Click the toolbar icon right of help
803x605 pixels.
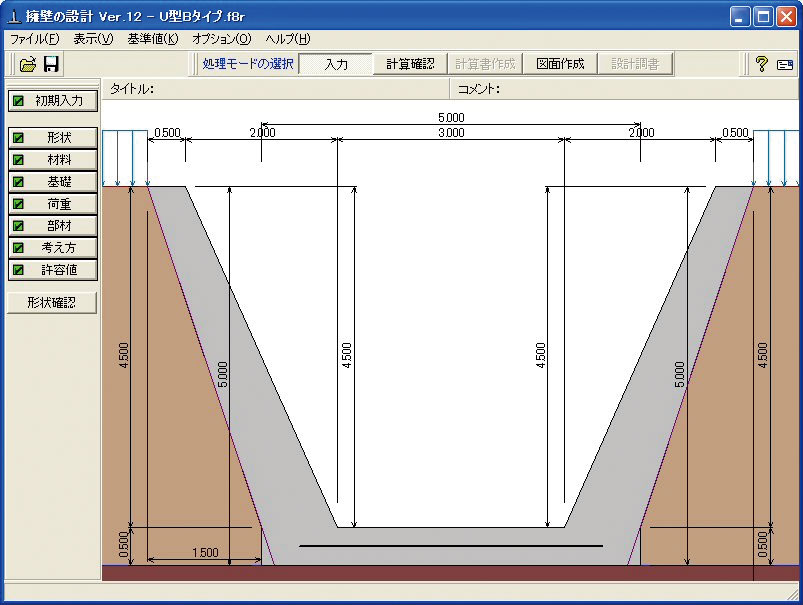pyautogui.click(x=784, y=64)
